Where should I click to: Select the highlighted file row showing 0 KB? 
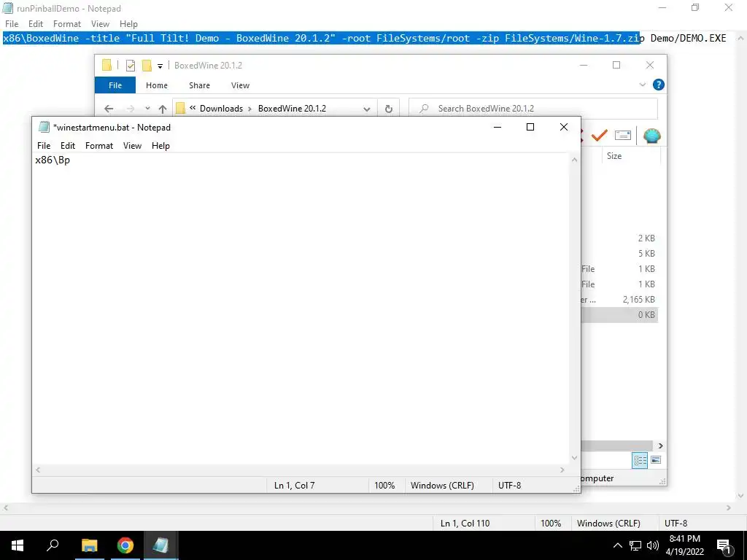tap(620, 315)
